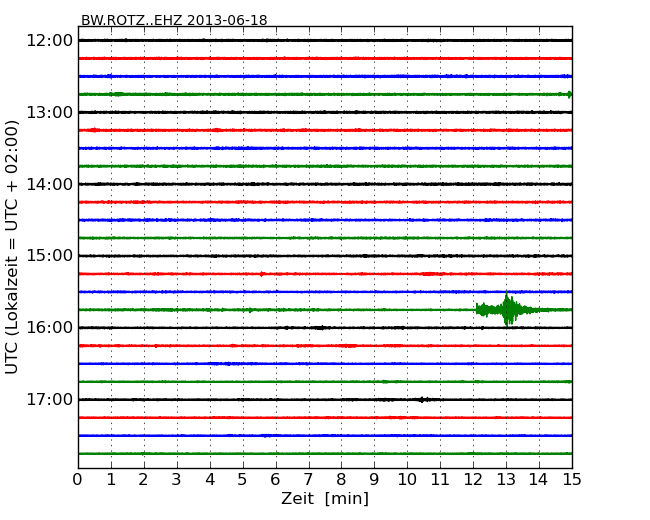The width and height of the screenshot is (650, 520).
Task: Select the 12:00 time label
Action: pos(49,41)
